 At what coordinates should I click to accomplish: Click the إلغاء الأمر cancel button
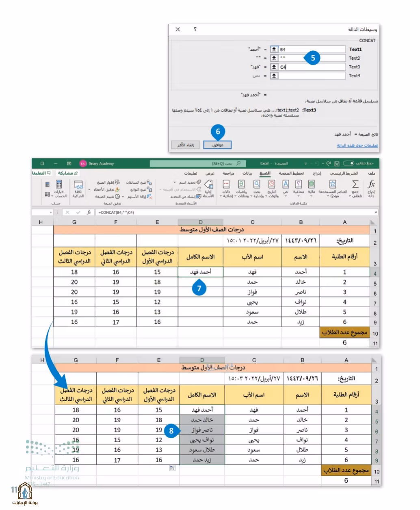(186, 145)
